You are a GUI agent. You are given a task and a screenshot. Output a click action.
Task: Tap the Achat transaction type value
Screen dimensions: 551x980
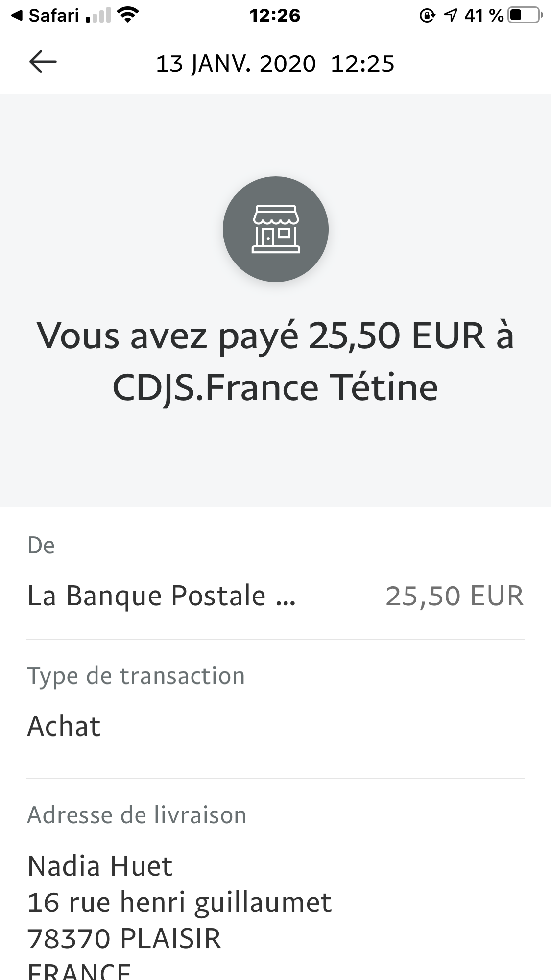click(64, 726)
